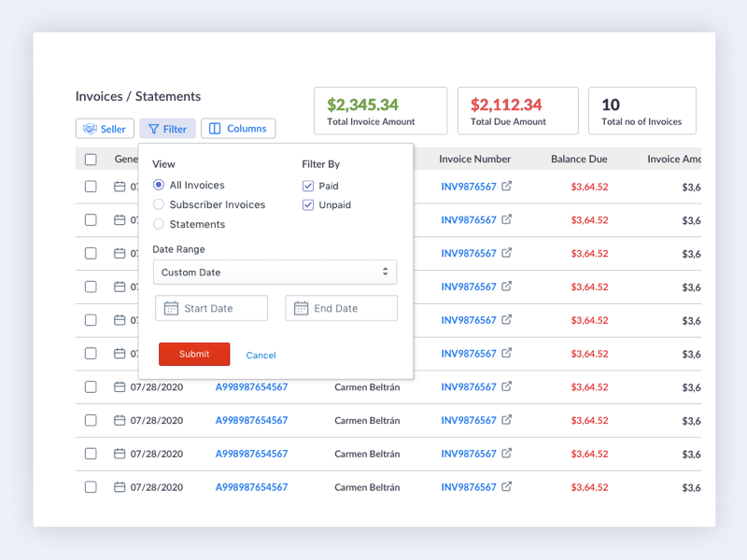Viewport: 747px width, 560px height.
Task: Cancel the filter popup
Action: (261, 356)
